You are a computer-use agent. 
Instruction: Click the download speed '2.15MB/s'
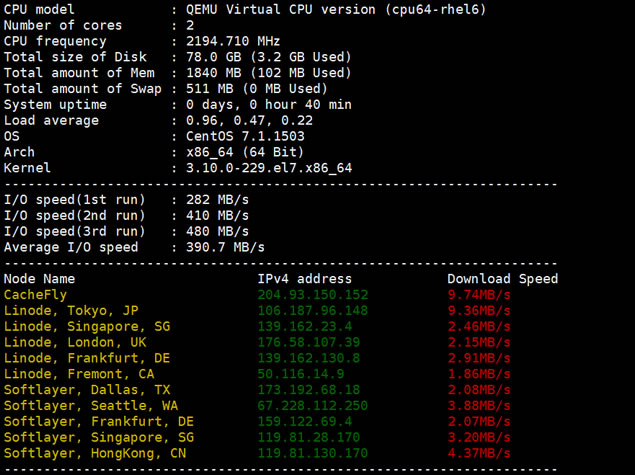coord(479,342)
